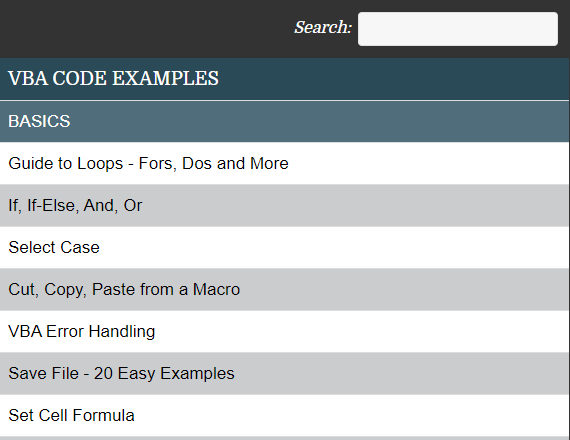Open the If, If-Else, And, Or article

[75, 205]
